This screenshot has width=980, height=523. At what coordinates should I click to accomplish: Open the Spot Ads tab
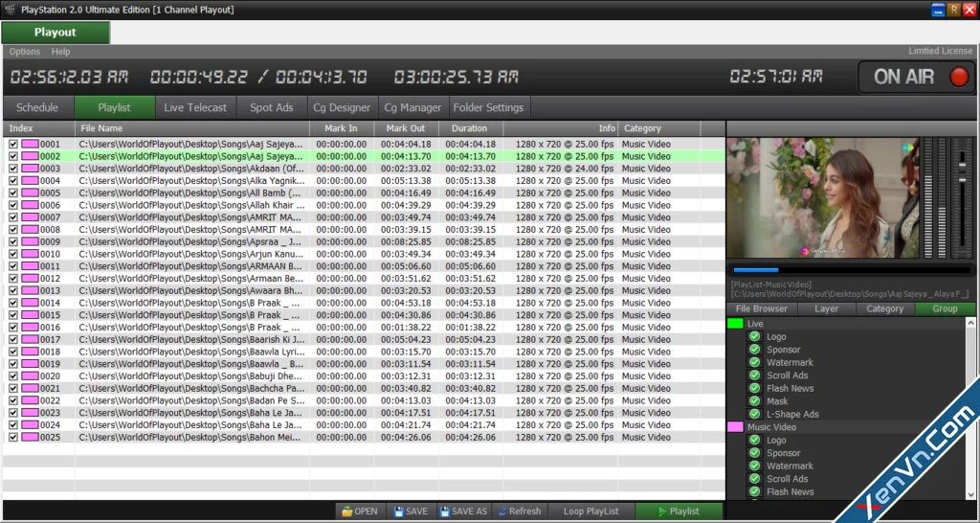point(271,107)
